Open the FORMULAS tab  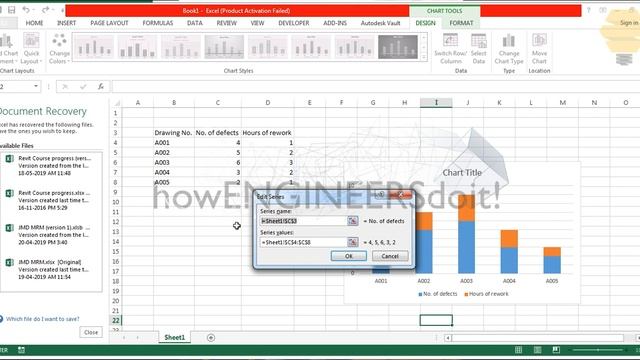[158, 23]
